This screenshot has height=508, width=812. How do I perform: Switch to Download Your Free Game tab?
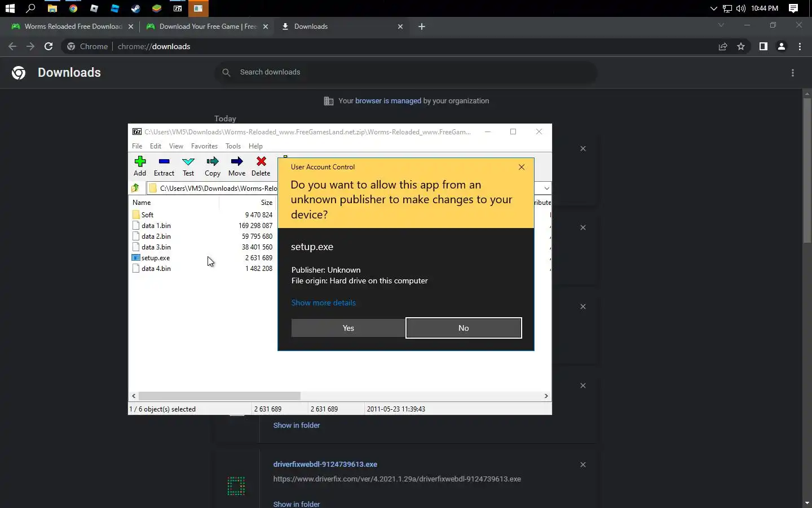pos(201,27)
